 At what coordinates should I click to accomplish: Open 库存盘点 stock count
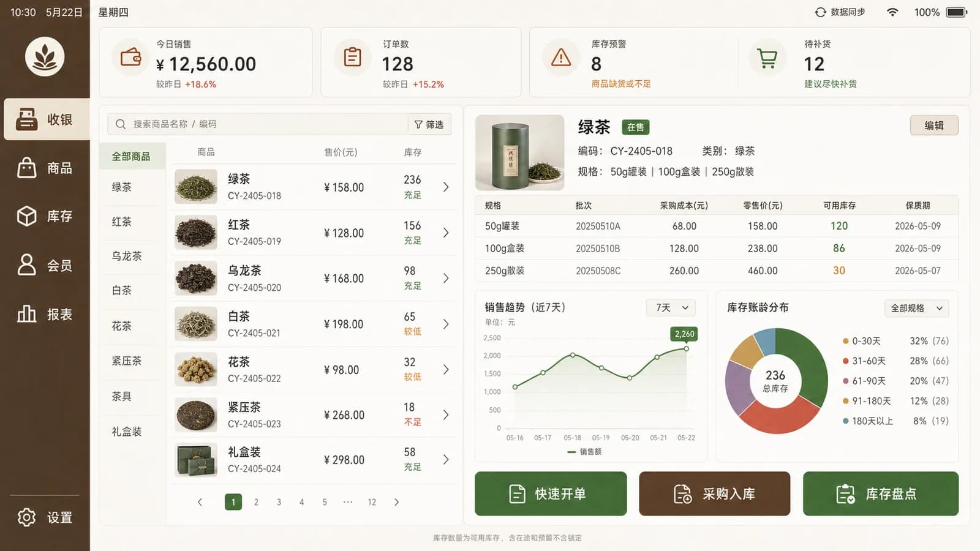(881, 493)
